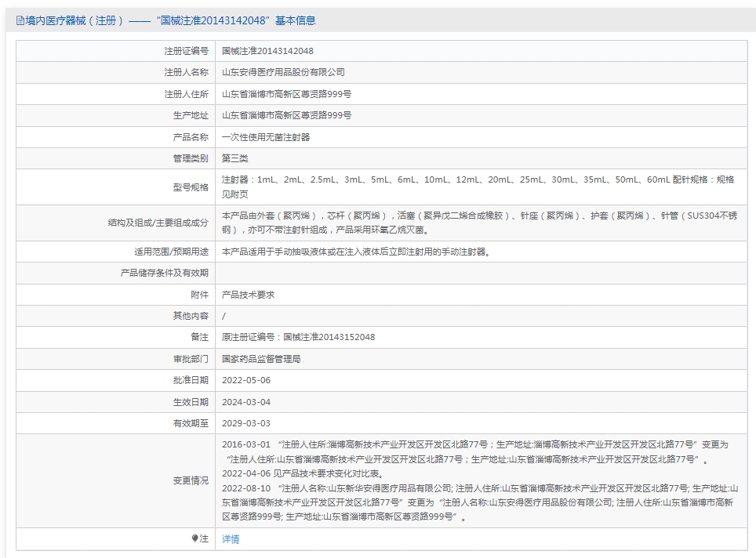Click the 适用范围/预期用途 description text
Image resolution: width=756 pixels, height=558 pixels.
356,252
